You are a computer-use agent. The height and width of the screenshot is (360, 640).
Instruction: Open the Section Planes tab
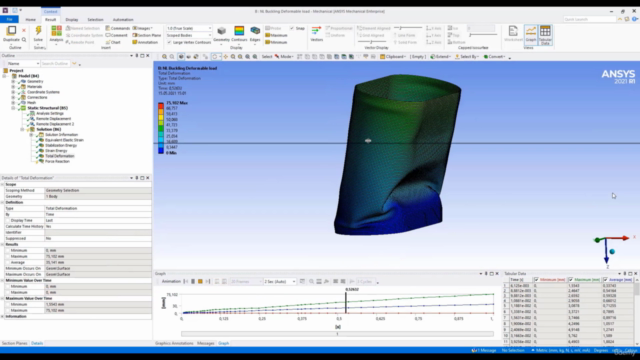[14, 343]
